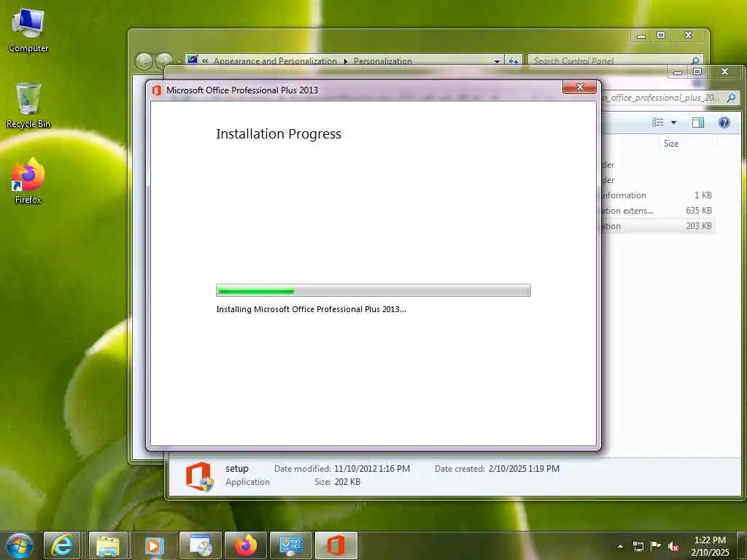
Task: Open the Computer desktop icon
Action: coord(28,31)
